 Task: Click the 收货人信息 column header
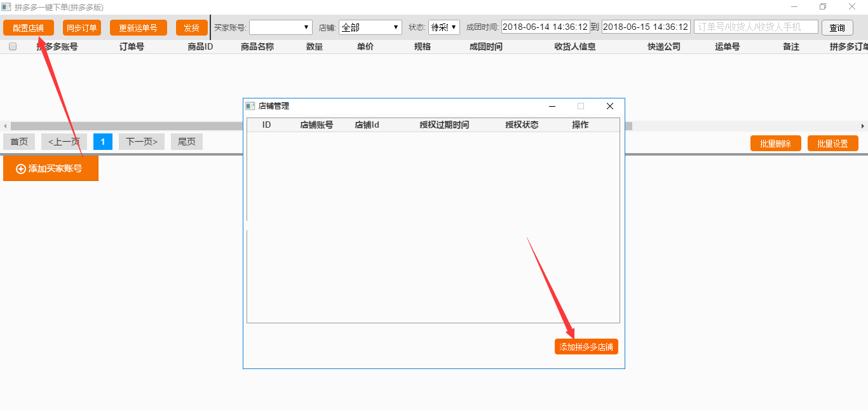[575, 46]
